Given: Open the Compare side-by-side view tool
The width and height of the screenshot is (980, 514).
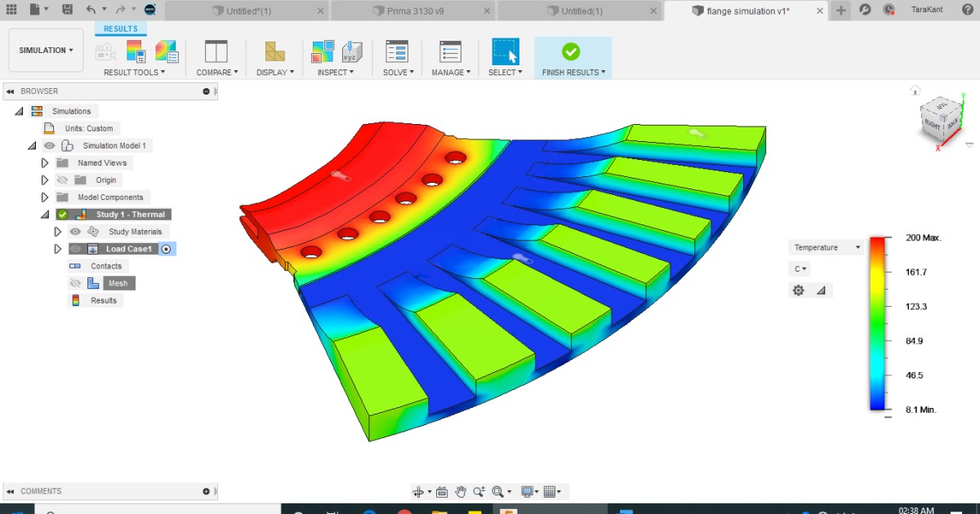Looking at the screenshot, I should click(x=216, y=51).
